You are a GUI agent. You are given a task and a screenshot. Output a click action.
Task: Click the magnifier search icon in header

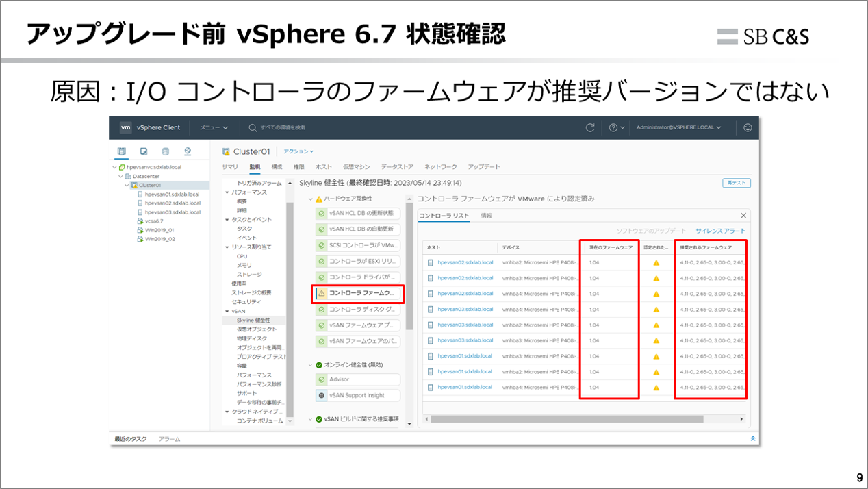pyautogui.click(x=253, y=127)
